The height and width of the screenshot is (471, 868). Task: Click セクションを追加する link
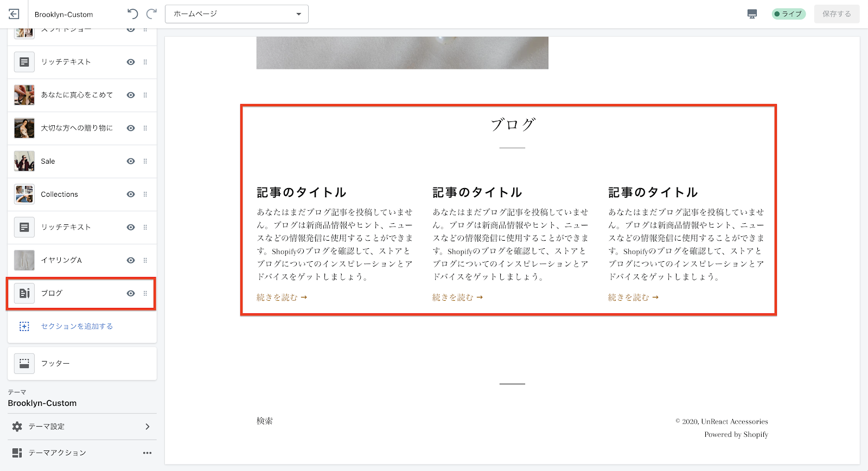(x=77, y=326)
